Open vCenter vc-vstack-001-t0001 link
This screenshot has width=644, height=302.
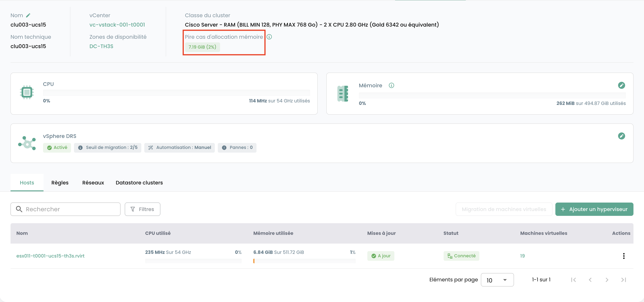(x=117, y=25)
